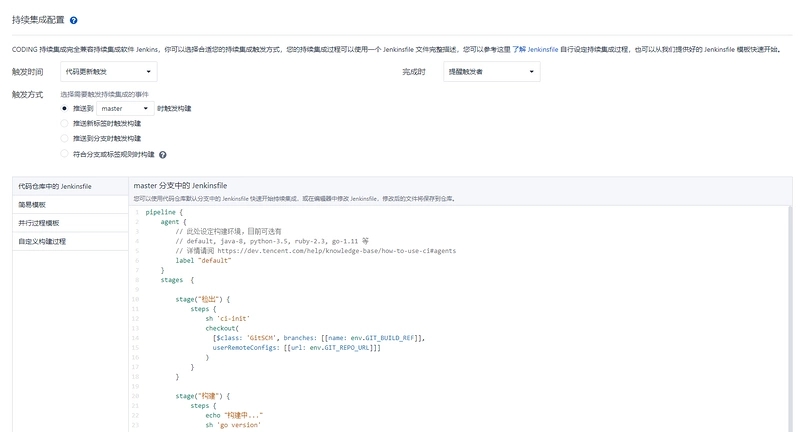
Task: Click help icon next to 符合分支或标签规则时构建
Action: 163,155
